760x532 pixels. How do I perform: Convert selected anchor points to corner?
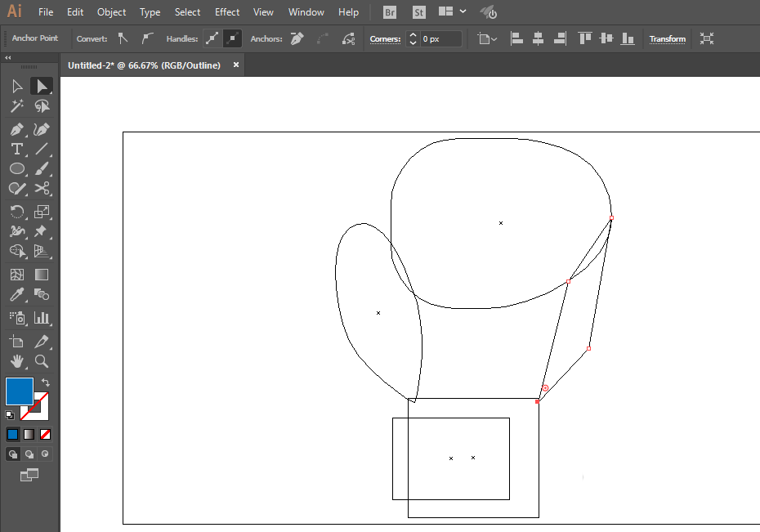tap(123, 38)
